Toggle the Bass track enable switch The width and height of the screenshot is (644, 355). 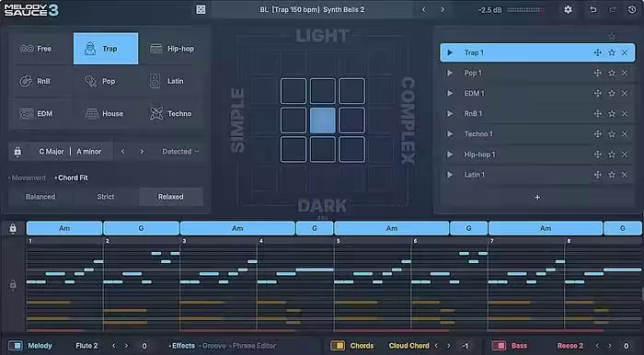(499, 346)
